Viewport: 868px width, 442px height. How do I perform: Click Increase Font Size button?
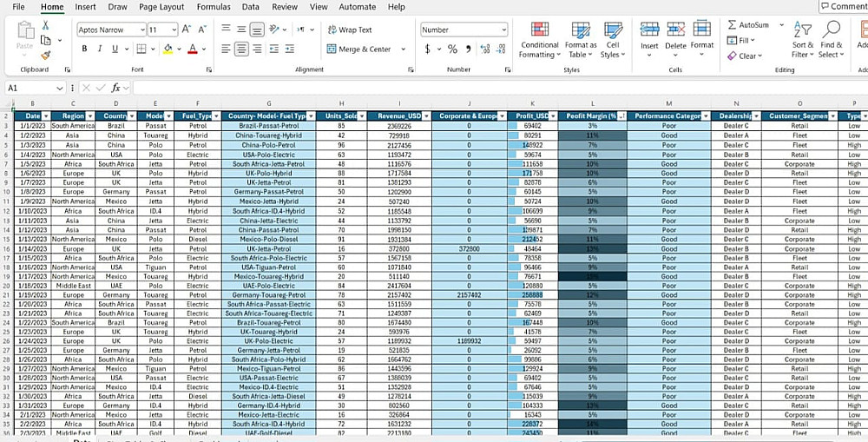click(x=187, y=30)
